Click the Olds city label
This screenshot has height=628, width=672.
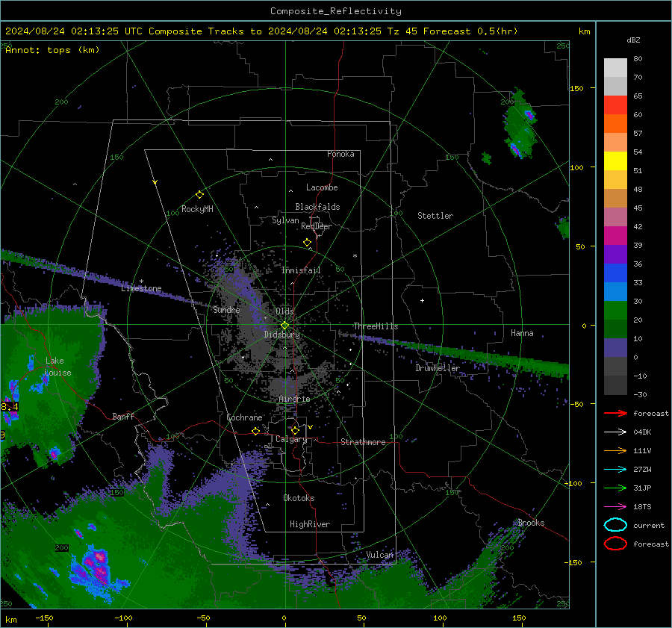point(284,311)
